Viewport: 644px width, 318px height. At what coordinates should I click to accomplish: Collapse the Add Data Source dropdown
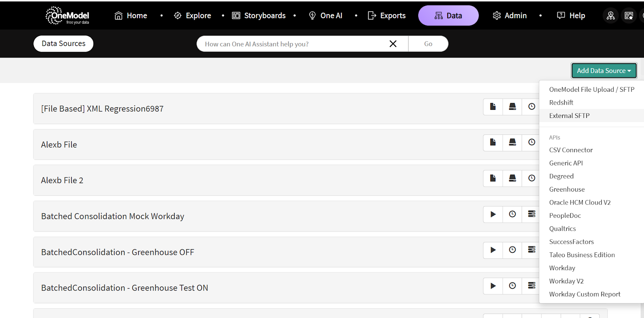coord(604,71)
